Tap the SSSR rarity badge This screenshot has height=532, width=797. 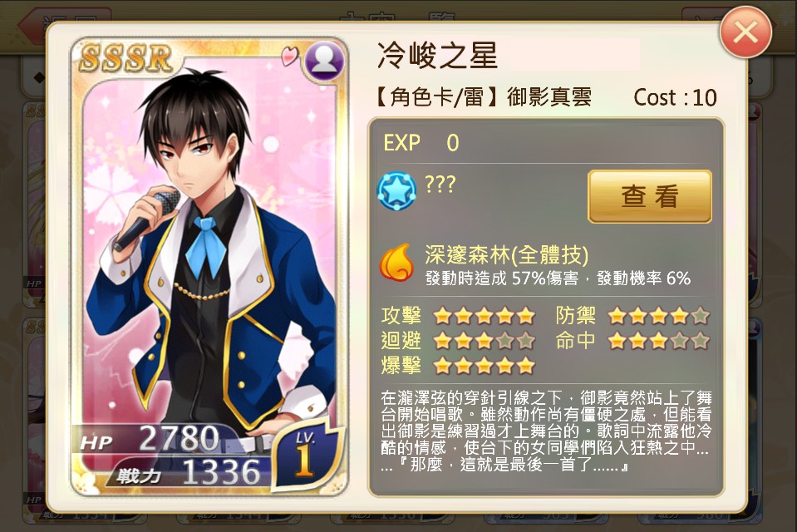pos(126,58)
